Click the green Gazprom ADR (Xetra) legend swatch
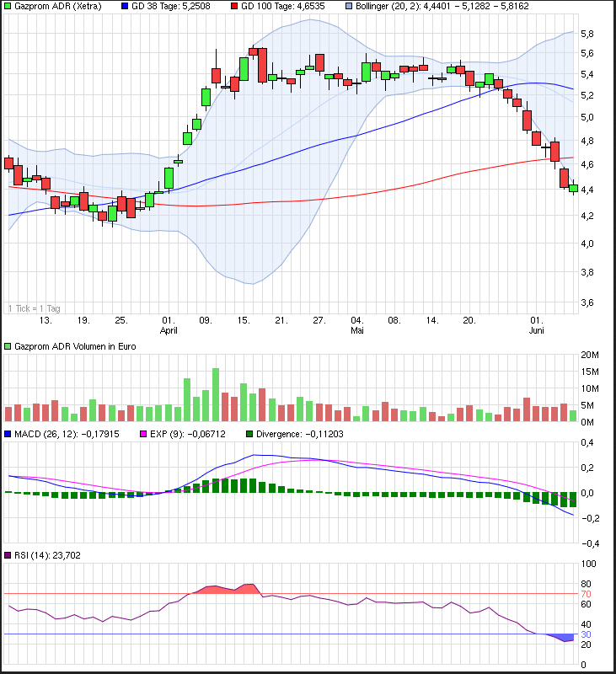 point(8,7)
